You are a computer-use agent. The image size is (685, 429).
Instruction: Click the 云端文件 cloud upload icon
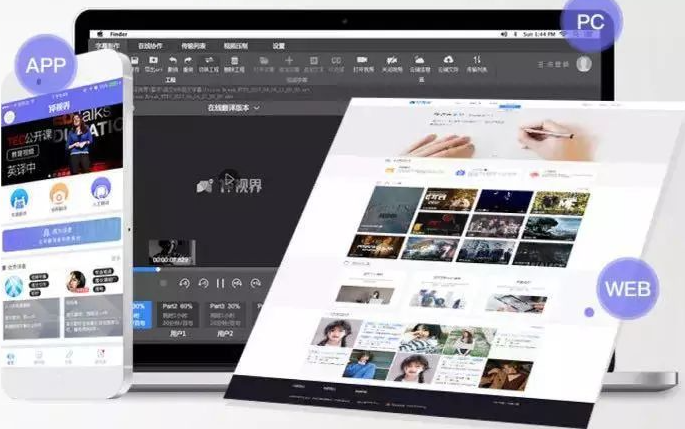448,59
